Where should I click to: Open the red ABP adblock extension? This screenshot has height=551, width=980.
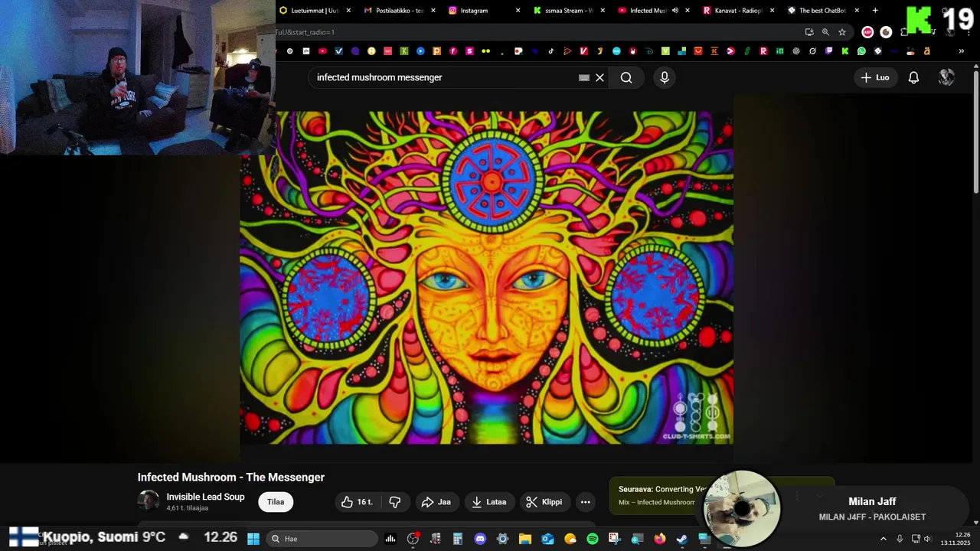point(867,32)
